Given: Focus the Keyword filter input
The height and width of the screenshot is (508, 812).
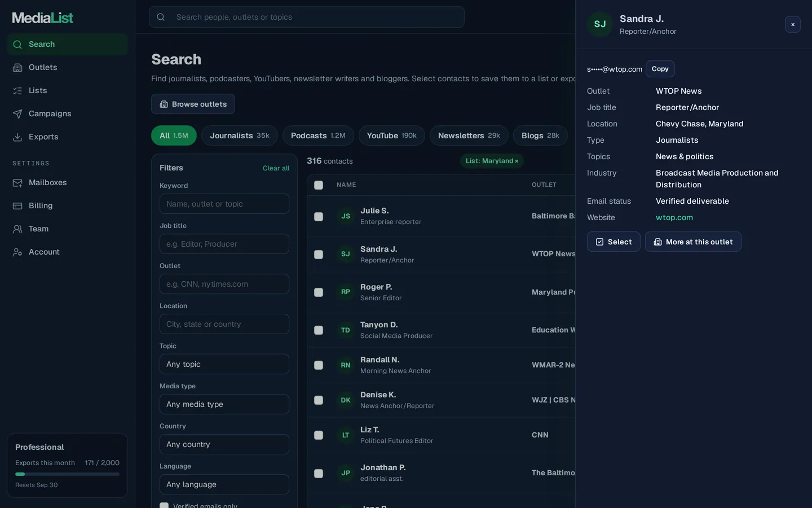Looking at the screenshot, I should pyautogui.click(x=224, y=204).
